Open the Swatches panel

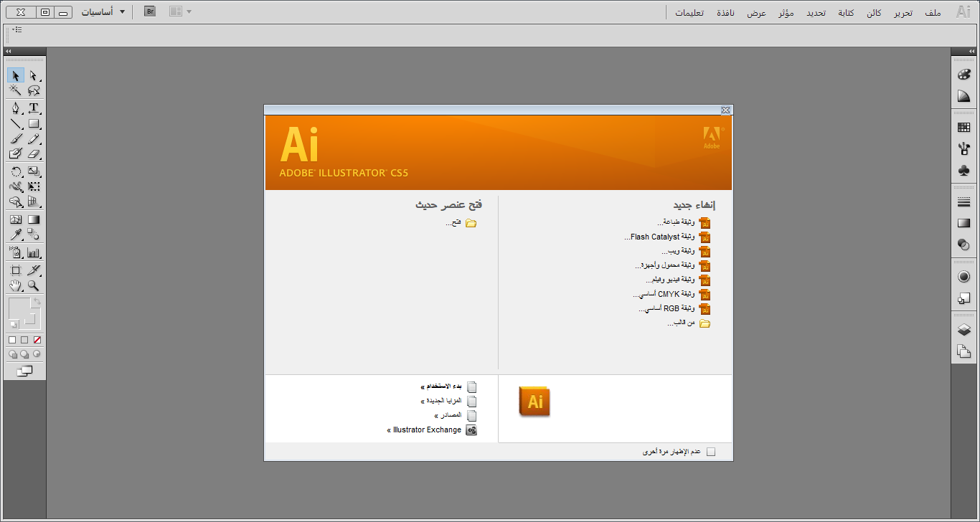[964, 128]
